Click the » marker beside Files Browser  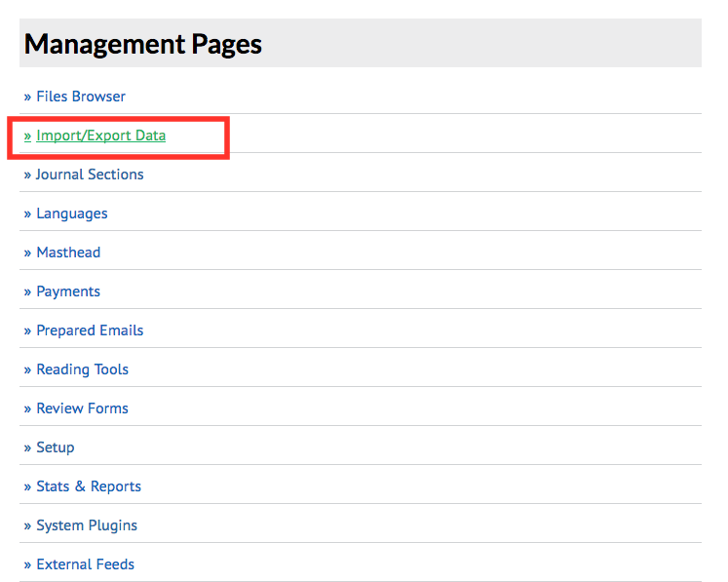tap(27, 97)
